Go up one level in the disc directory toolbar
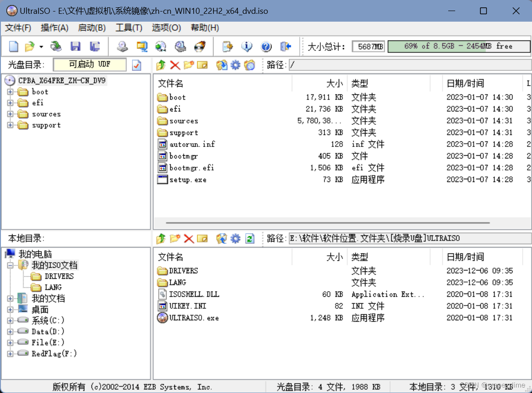This screenshot has width=532, height=393. click(161, 65)
